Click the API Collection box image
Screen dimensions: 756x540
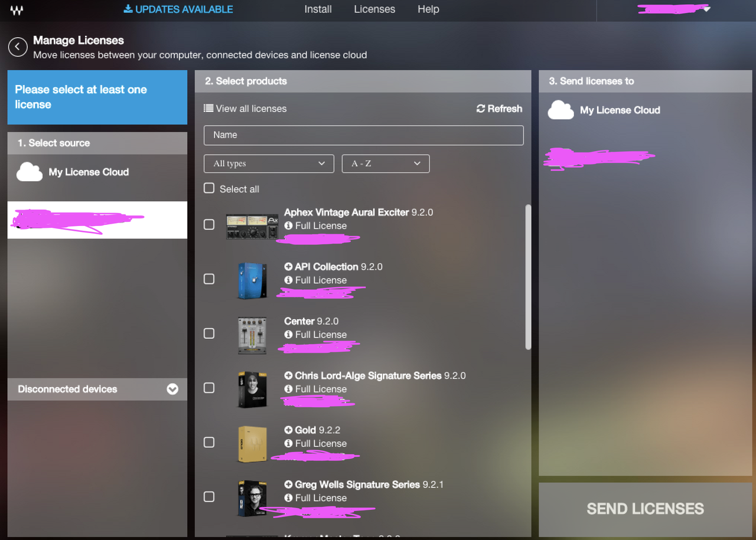coord(252,280)
